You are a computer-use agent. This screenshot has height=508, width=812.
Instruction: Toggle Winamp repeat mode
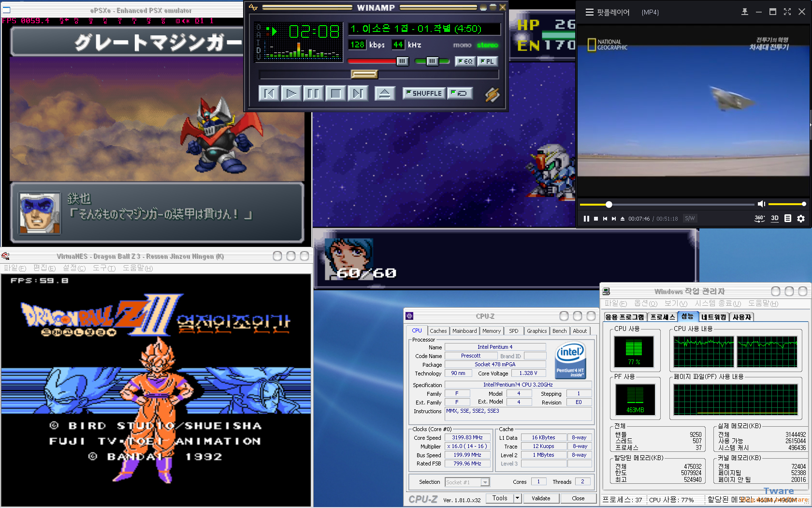(460, 93)
